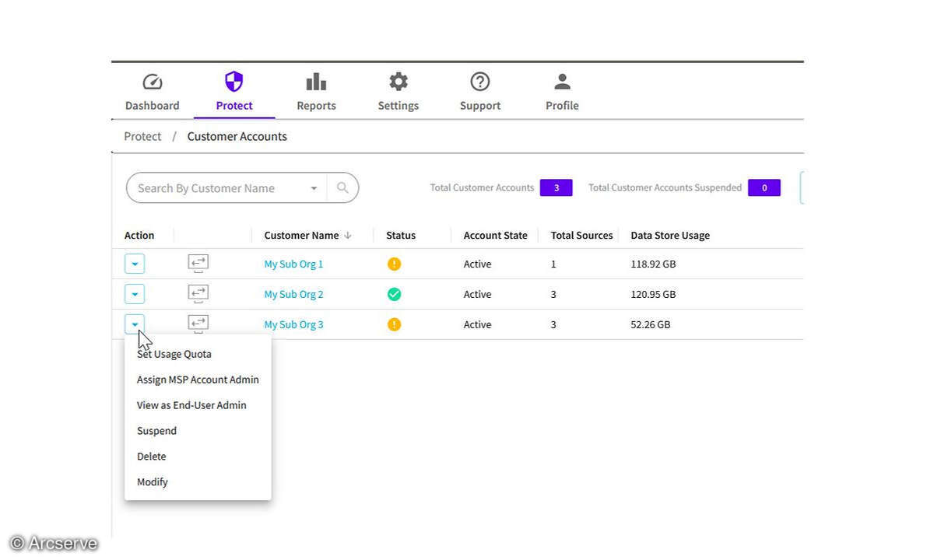The image size is (934, 560).
Task: Open the Reports tab
Action: [316, 93]
